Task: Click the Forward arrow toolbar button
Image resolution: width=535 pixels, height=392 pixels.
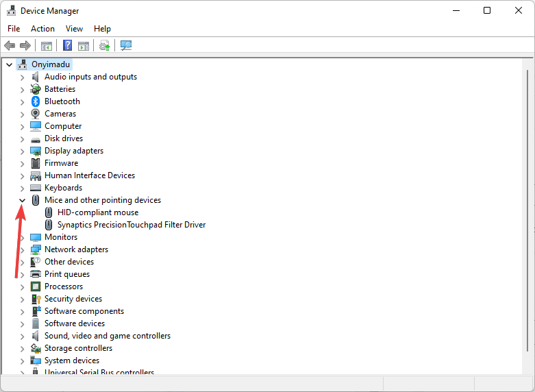Action: pos(25,46)
